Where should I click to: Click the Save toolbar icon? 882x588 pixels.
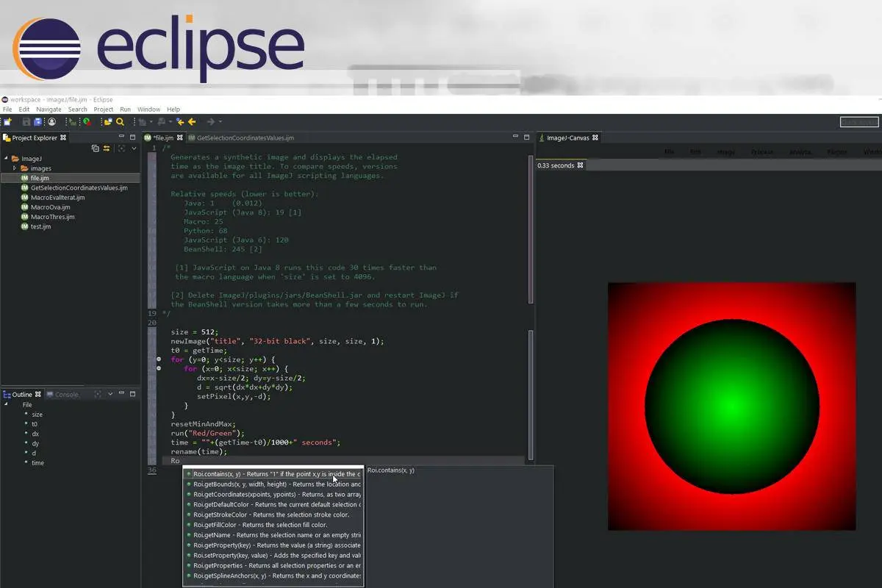click(26, 121)
